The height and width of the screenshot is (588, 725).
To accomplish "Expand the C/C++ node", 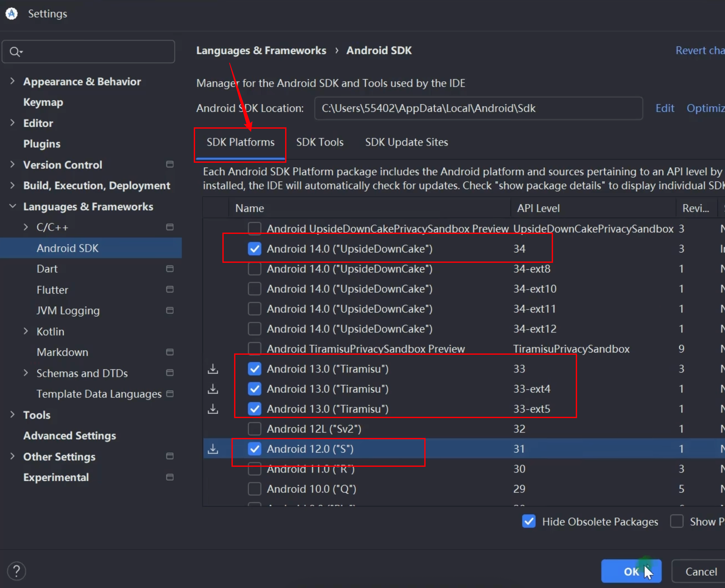I will coord(26,227).
